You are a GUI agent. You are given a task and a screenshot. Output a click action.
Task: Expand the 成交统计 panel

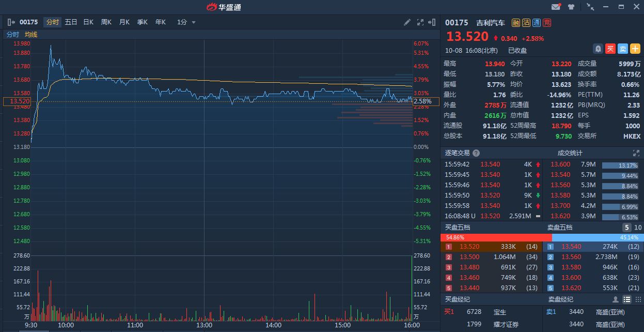(x=636, y=153)
